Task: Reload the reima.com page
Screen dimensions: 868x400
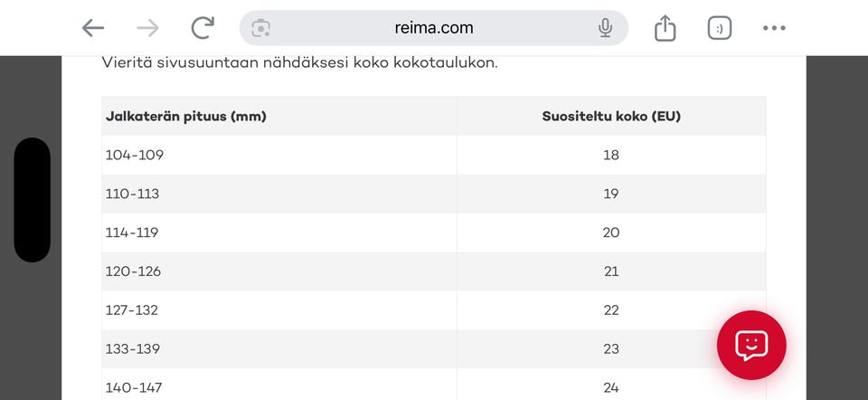Action: 203,28
